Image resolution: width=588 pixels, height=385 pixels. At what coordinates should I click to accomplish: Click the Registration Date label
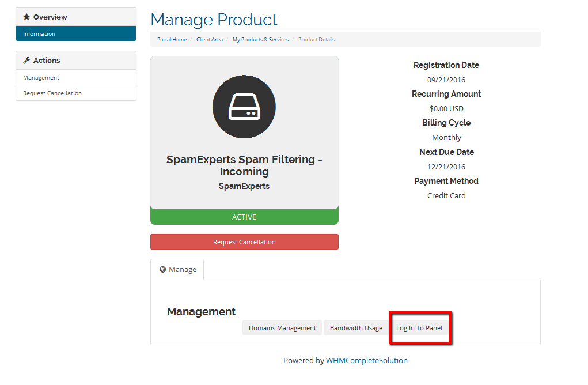point(446,65)
